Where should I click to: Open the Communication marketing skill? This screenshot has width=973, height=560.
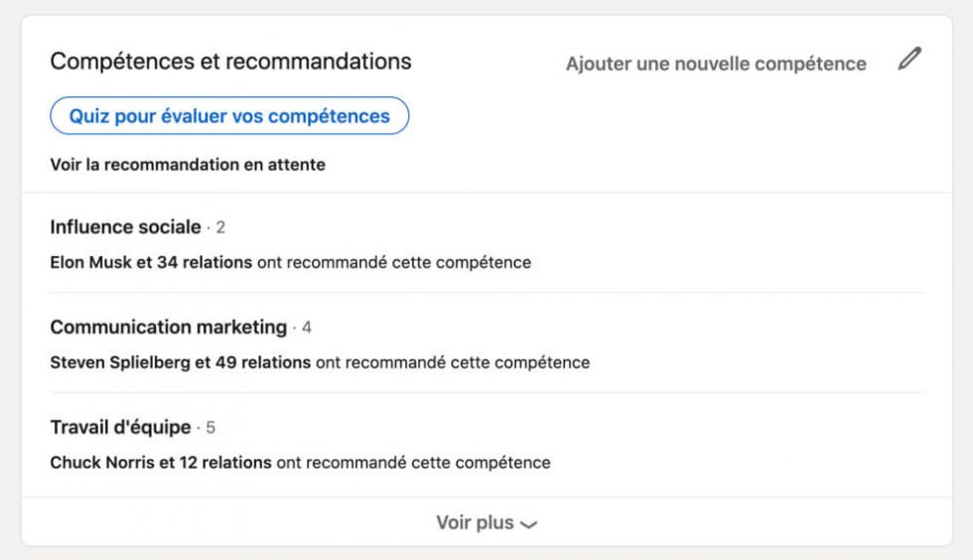coord(168,328)
